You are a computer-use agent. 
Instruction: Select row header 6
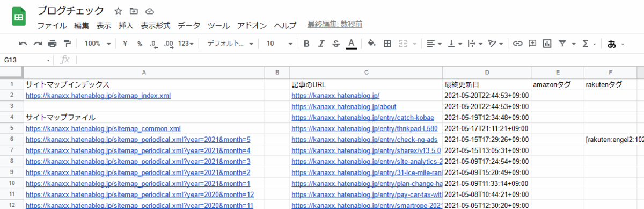tap(11, 139)
